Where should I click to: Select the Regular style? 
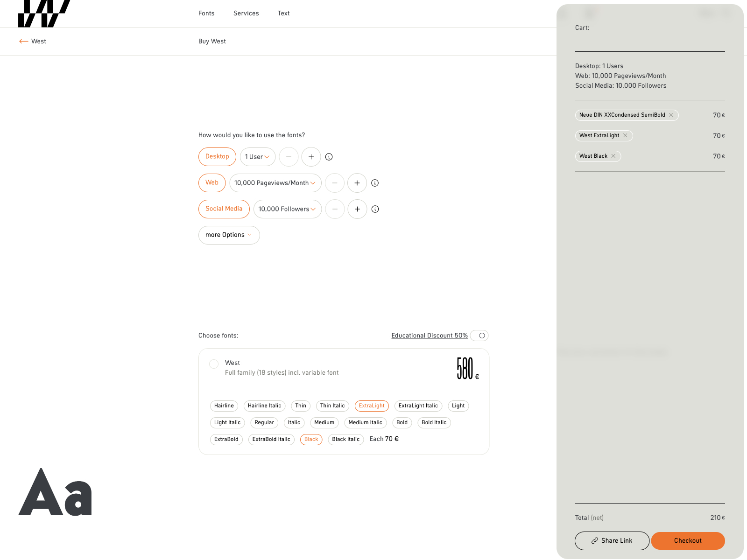coord(264,423)
